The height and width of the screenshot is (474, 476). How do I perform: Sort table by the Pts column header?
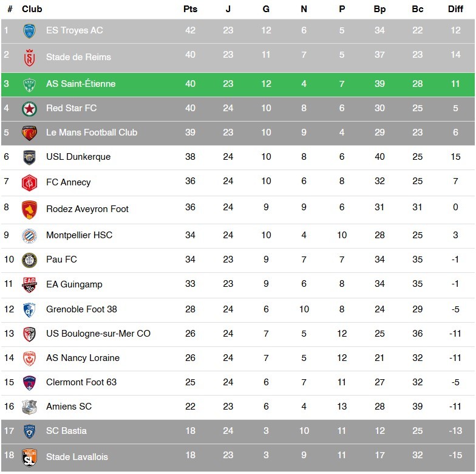pos(190,10)
